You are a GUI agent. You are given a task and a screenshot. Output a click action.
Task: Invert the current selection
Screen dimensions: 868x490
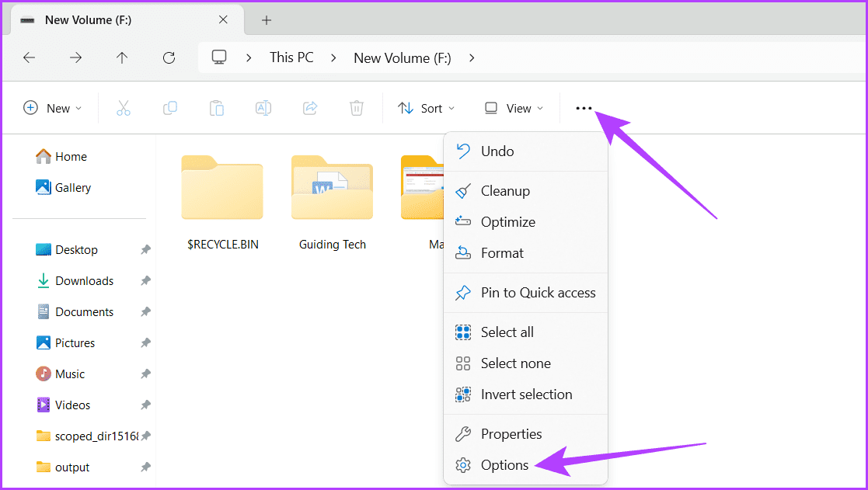point(525,394)
